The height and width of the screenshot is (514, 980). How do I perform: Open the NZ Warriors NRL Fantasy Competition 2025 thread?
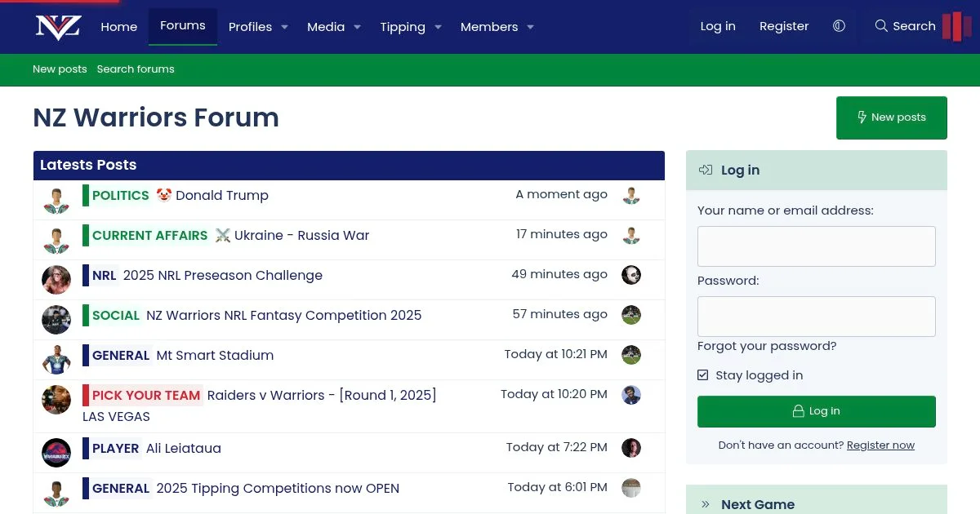[x=284, y=315]
